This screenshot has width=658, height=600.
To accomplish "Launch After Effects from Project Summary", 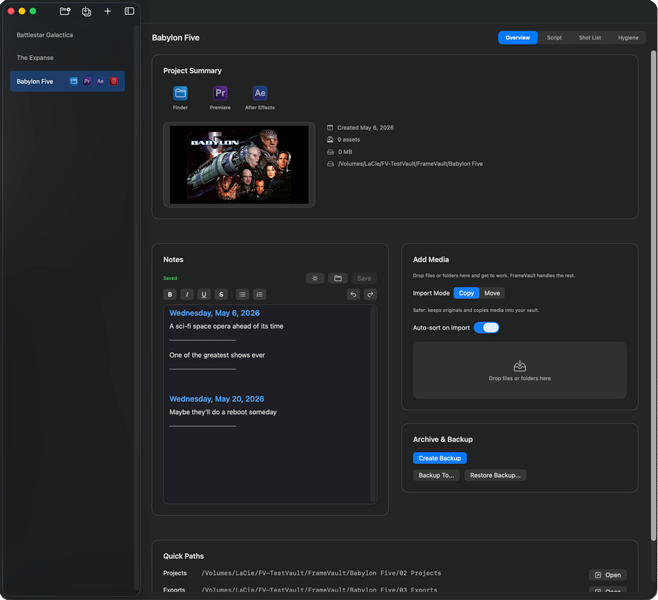I will coord(260,93).
